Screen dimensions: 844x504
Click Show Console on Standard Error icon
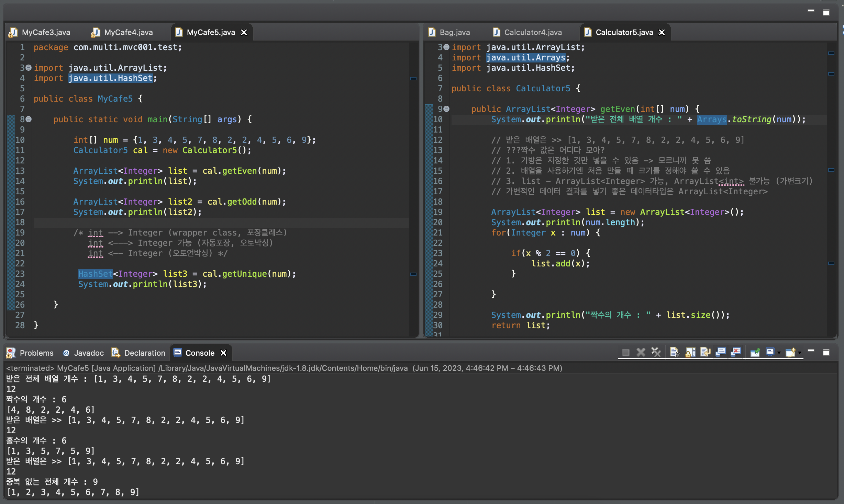(736, 352)
